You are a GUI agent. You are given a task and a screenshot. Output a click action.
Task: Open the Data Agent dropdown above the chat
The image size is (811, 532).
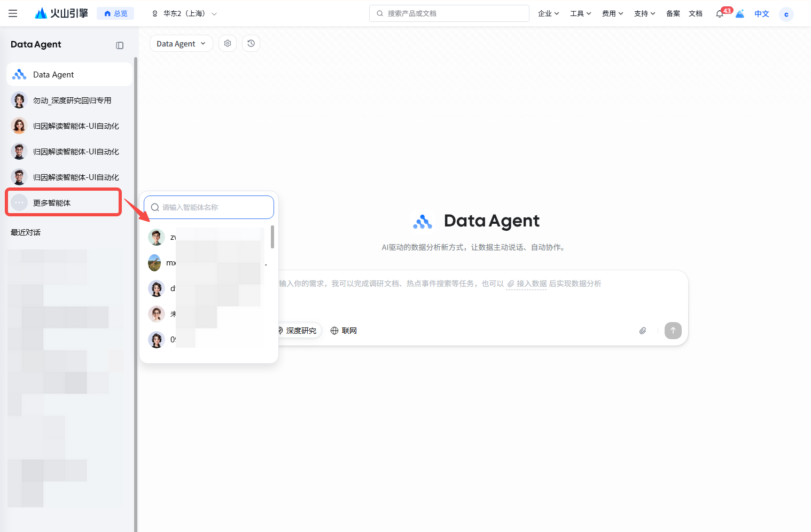[181, 44]
